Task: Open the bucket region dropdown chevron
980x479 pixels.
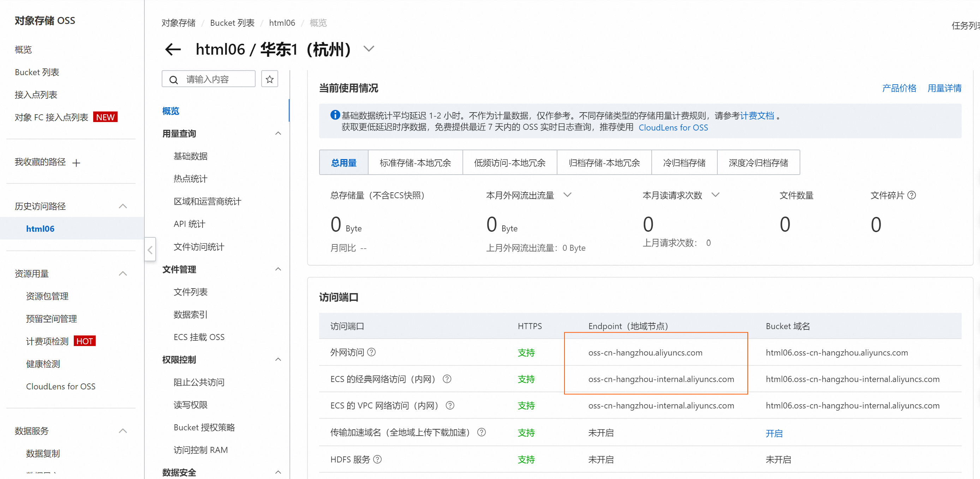Action: click(369, 49)
